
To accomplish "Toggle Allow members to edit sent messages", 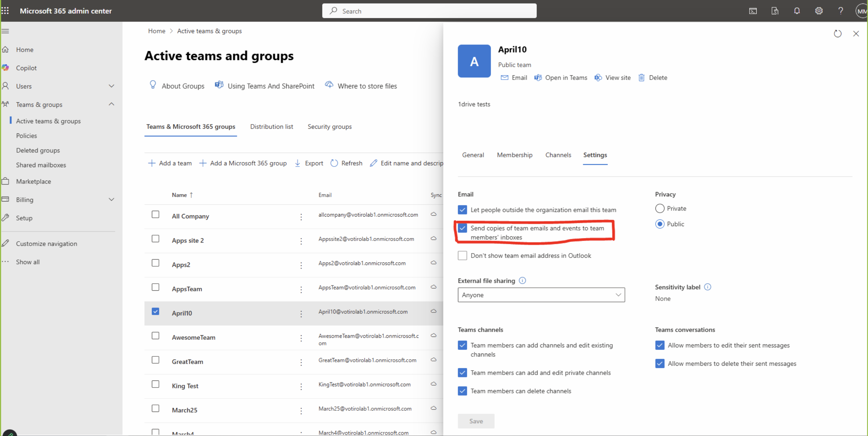I will (x=659, y=346).
